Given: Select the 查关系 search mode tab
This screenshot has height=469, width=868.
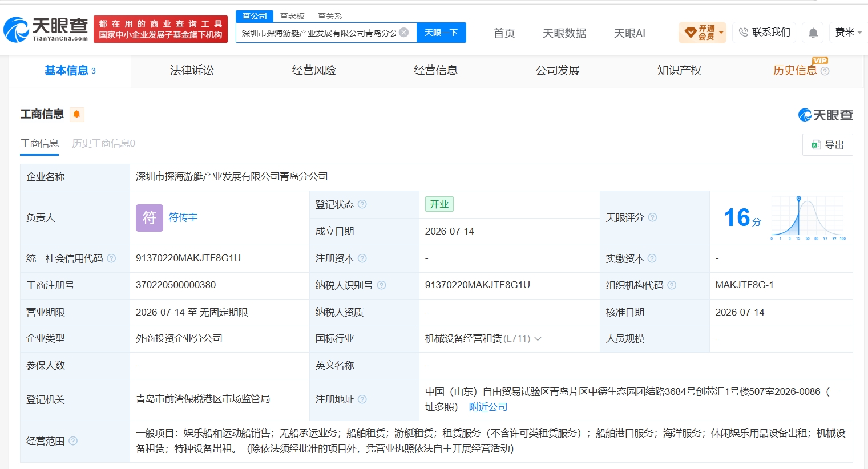Looking at the screenshot, I should coord(330,16).
